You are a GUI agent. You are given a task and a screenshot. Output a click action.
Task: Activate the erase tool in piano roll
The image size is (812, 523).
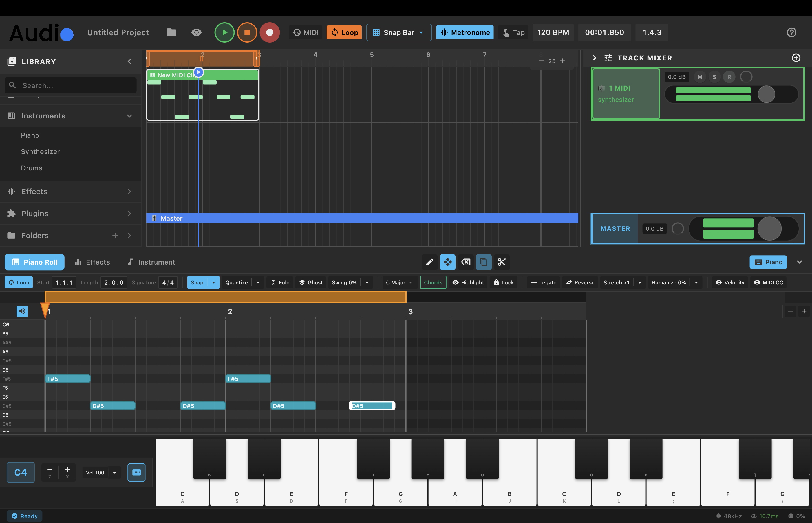coord(465,262)
